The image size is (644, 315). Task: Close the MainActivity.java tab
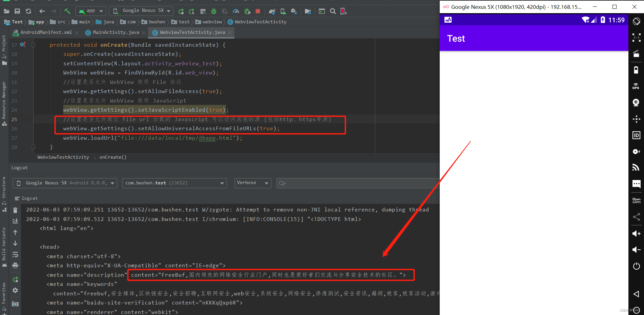pyautogui.click(x=144, y=33)
